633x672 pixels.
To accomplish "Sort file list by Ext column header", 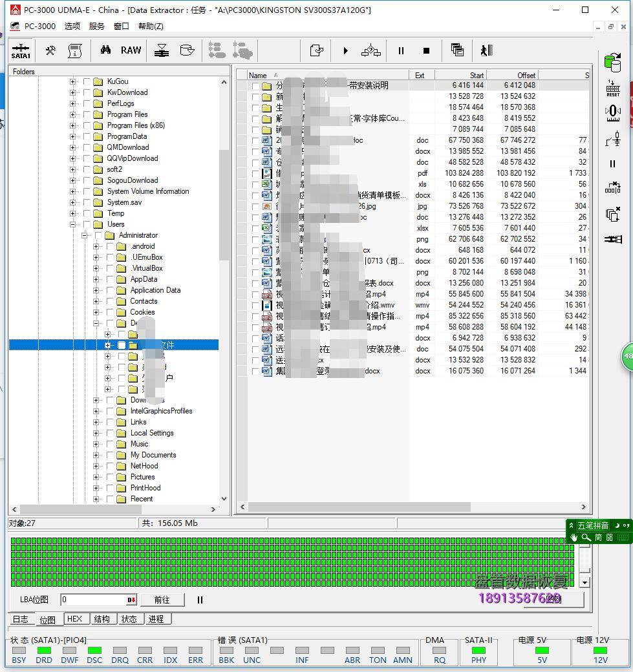I will 420,75.
